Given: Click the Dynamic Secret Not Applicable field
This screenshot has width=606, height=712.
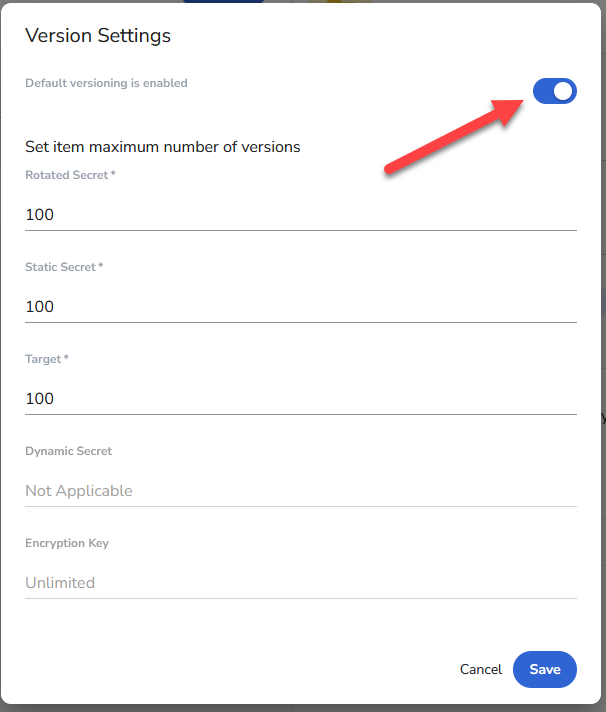Looking at the screenshot, I should pos(300,491).
